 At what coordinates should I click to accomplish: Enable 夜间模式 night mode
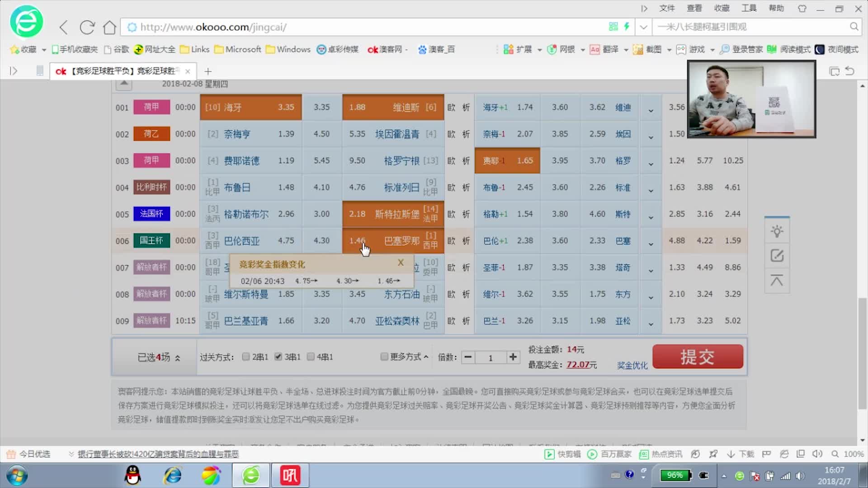[x=837, y=49]
